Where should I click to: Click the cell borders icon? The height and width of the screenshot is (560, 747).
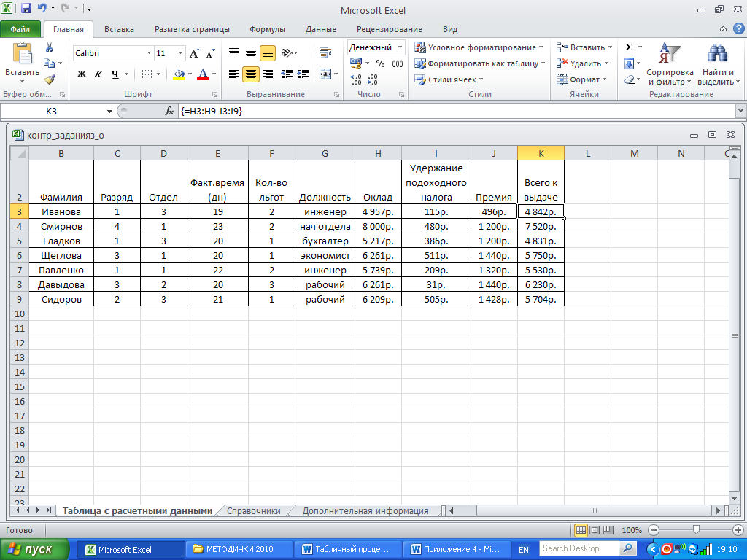click(x=147, y=74)
